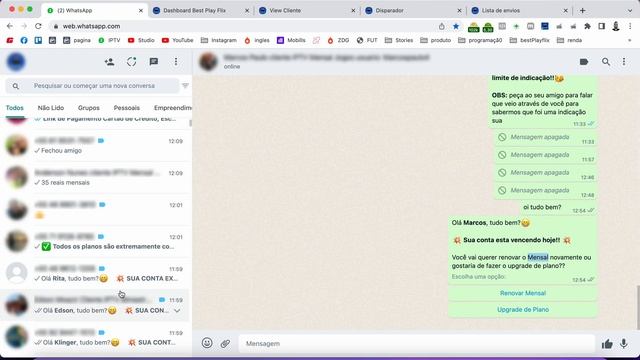
Task: Click the 'Renovar Mensal' reply button
Action: tap(522, 293)
